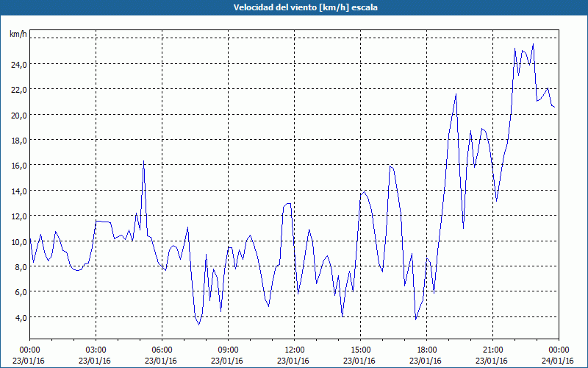The image size is (588, 368).
Task: Click the 8,0 y-axis value
Action: coord(21,267)
